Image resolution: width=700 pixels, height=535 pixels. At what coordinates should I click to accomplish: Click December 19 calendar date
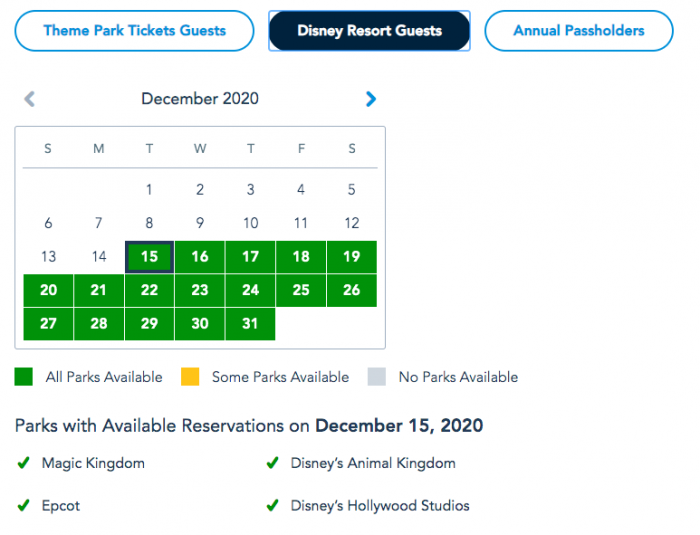click(x=352, y=257)
